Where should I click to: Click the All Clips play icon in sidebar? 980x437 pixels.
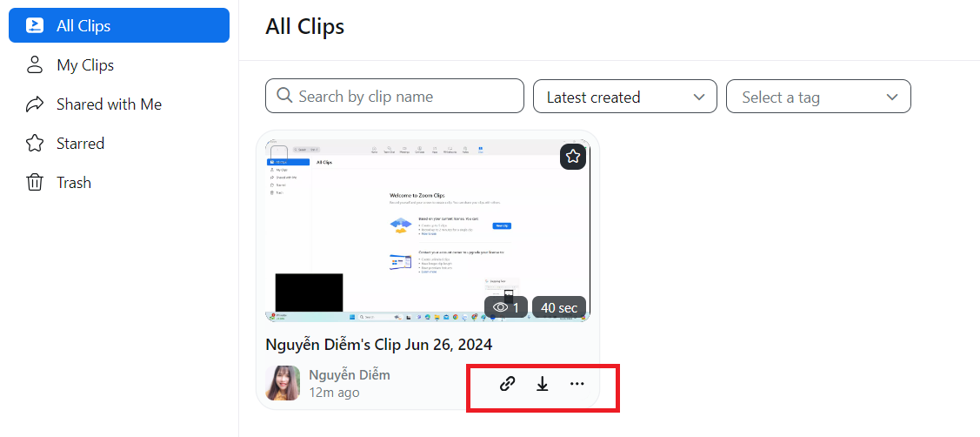pos(35,25)
